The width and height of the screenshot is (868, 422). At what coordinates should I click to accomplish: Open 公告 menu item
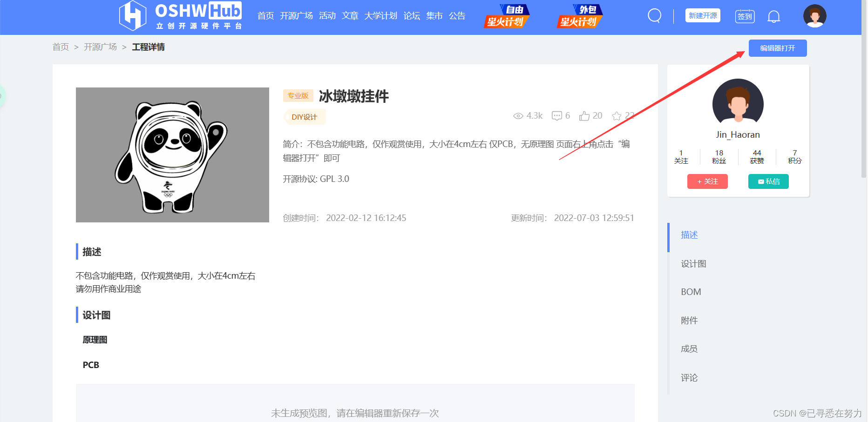457,16
